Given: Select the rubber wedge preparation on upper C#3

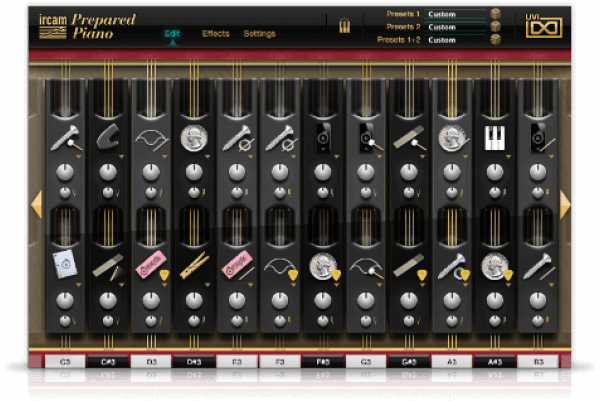Looking at the screenshot, I should [x=108, y=137].
